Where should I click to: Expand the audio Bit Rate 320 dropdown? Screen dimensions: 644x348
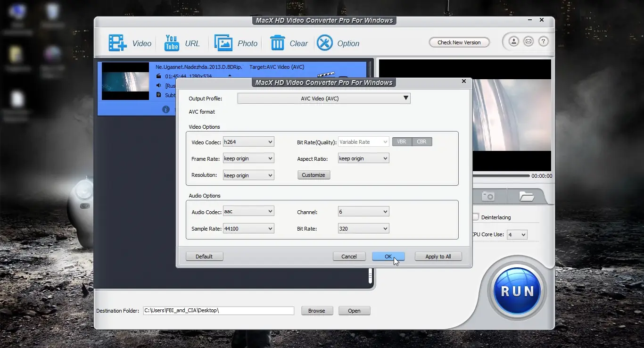coord(363,229)
